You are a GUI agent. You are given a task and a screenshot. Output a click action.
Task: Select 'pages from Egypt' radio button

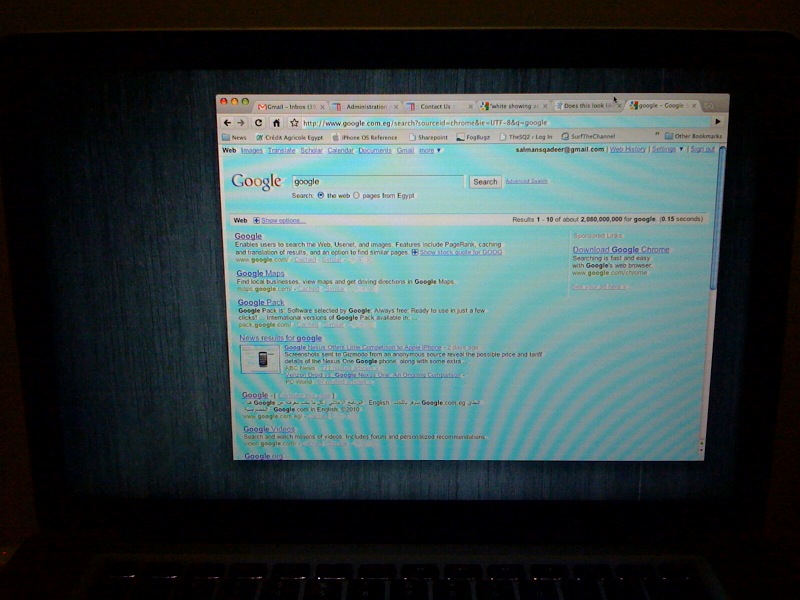click(x=356, y=195)
